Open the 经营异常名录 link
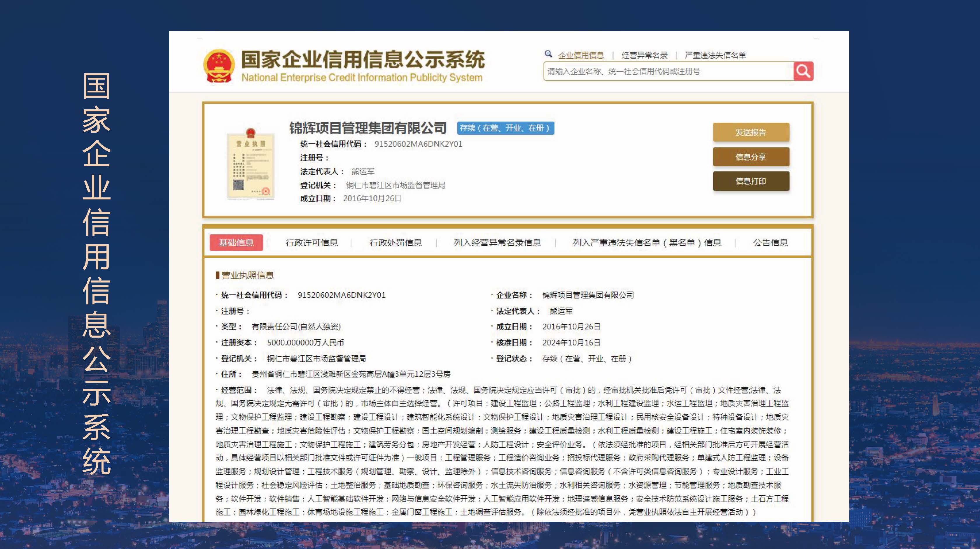 tap(645, 55)
